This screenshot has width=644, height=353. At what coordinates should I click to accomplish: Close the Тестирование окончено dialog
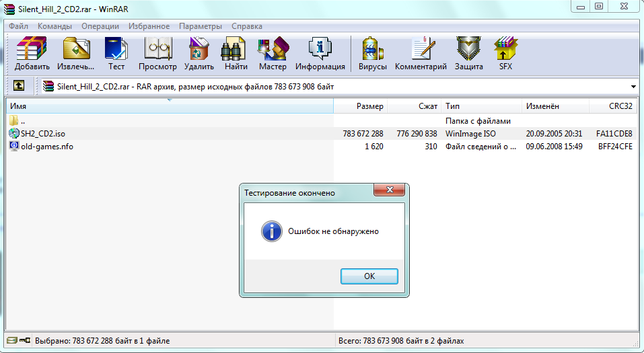[389, 189]
